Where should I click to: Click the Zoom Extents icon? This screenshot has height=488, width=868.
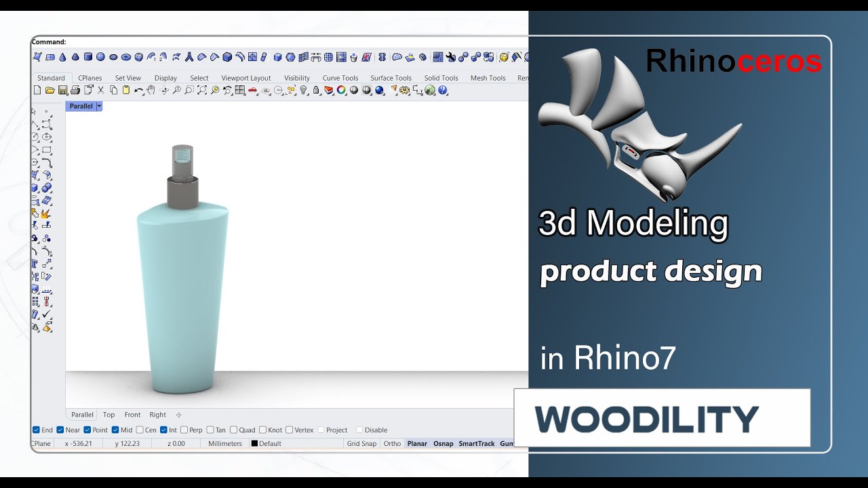click(x=202, y=90)
